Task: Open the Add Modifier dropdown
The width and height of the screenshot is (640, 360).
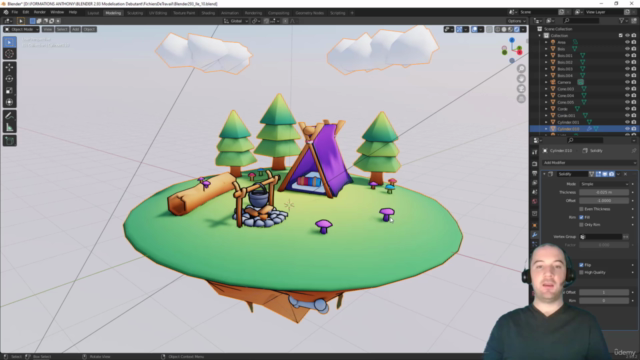Action: (x=589, y=162)
